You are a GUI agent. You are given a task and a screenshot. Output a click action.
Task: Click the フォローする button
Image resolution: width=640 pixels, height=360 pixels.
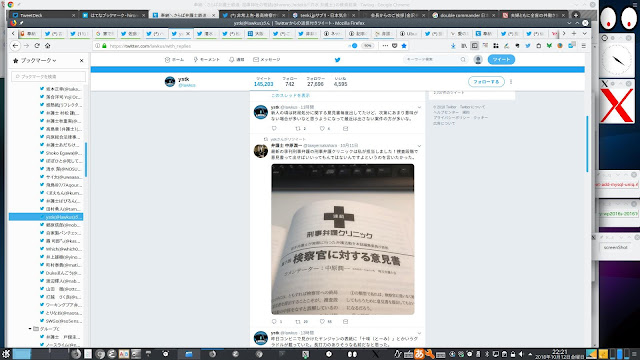tap(486, 82)
